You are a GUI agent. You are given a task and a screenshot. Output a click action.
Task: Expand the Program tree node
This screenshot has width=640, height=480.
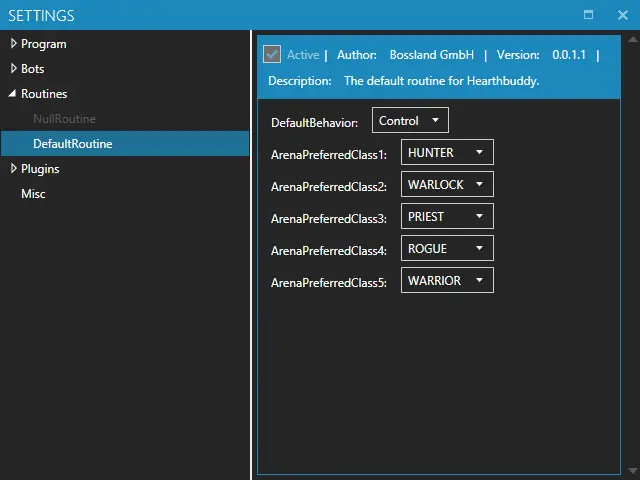coord(13,44)
